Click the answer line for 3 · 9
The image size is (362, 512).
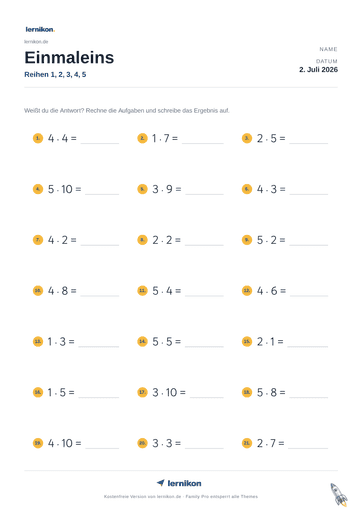(204, 194)
